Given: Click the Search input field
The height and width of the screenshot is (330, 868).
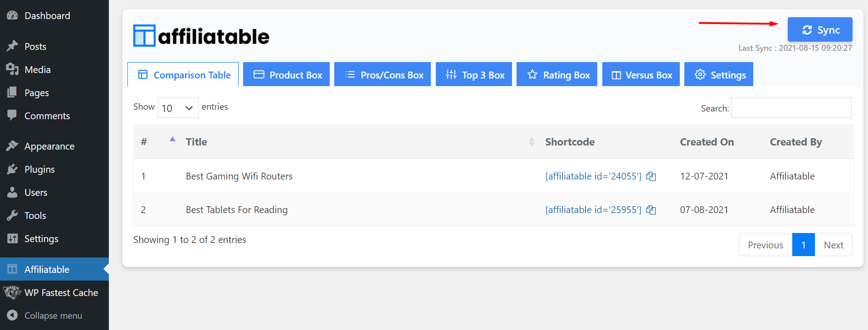Looking at the screenshot, I should (x=791, y=108).
